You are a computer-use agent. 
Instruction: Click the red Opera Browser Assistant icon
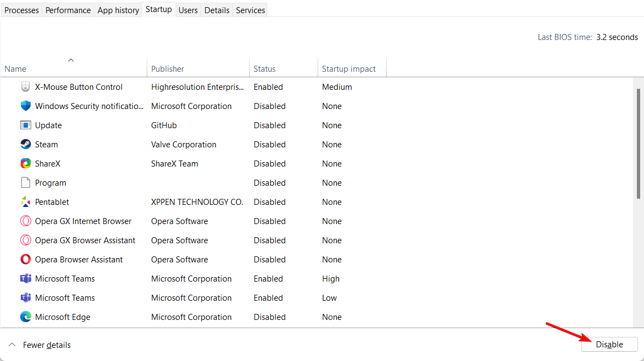tap(25, 259)
